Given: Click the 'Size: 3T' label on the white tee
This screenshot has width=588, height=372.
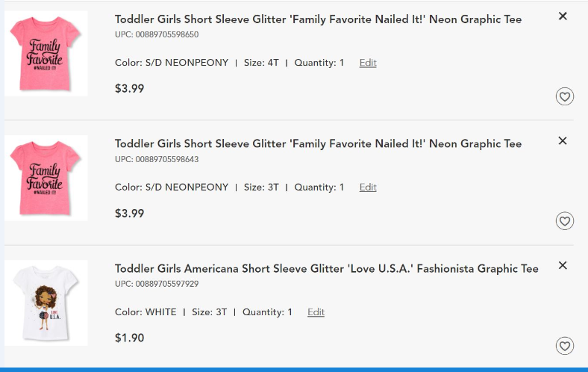Looking at the screenshot, I should (209, 312).
